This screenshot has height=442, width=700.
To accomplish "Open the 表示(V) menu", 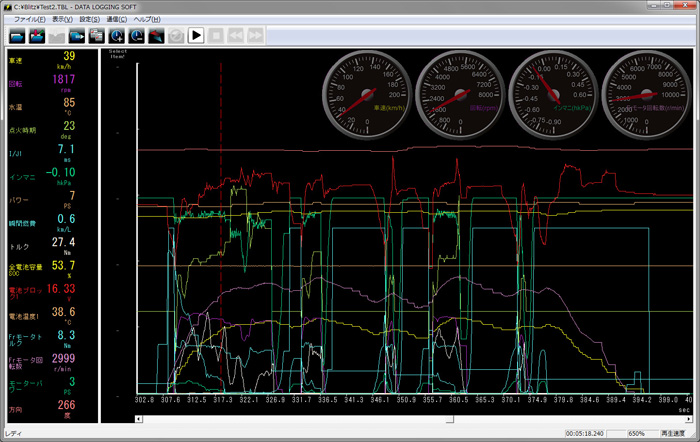I will click(62, 19).
